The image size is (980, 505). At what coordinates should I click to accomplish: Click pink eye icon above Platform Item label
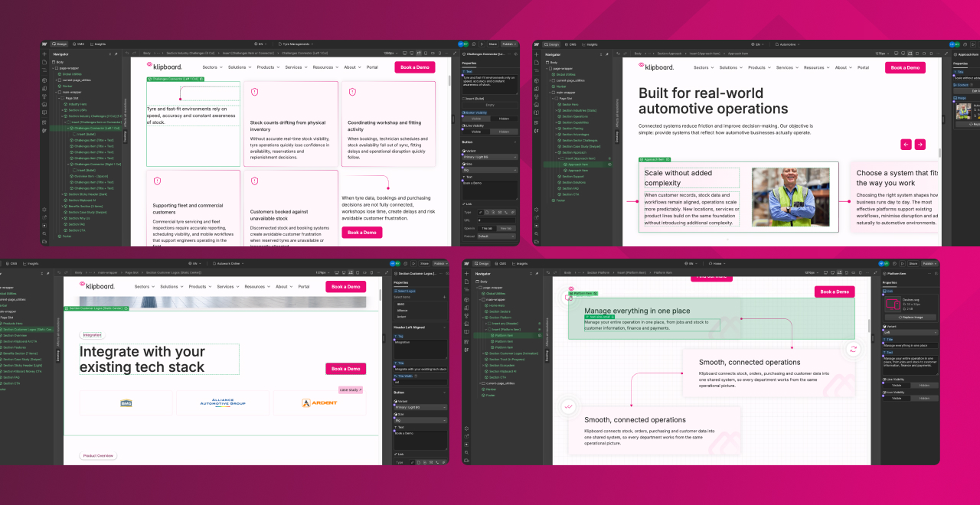click(571, 288)
